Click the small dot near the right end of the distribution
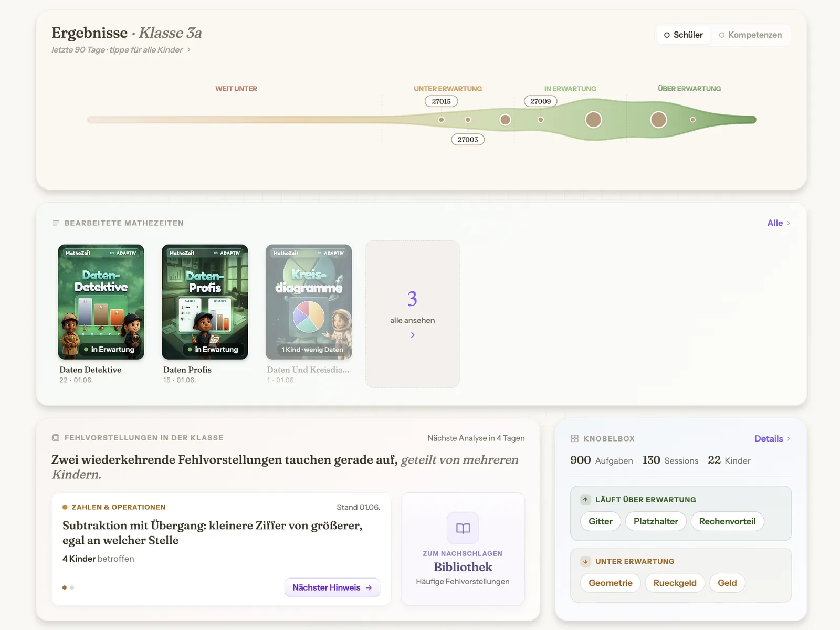 [693, 120]
